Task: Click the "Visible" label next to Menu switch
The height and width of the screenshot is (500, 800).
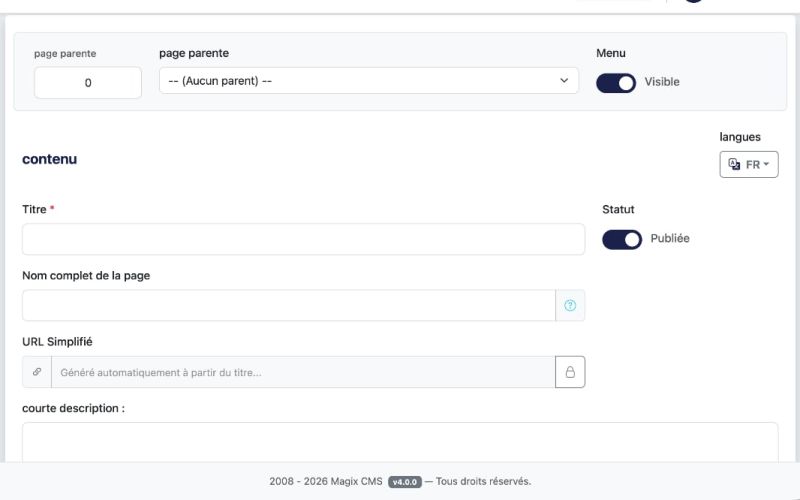Action: click(x=662, y=82)
